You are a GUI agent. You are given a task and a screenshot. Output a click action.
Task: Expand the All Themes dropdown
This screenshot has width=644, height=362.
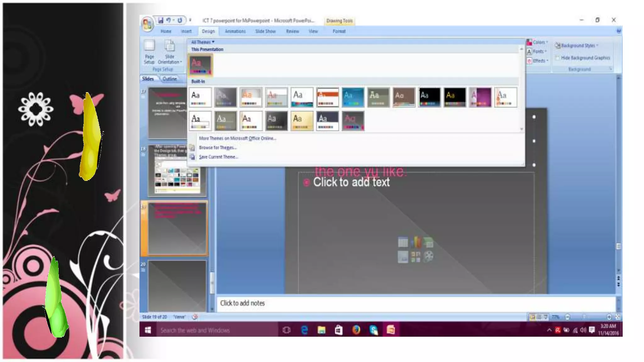coord(203,42)
